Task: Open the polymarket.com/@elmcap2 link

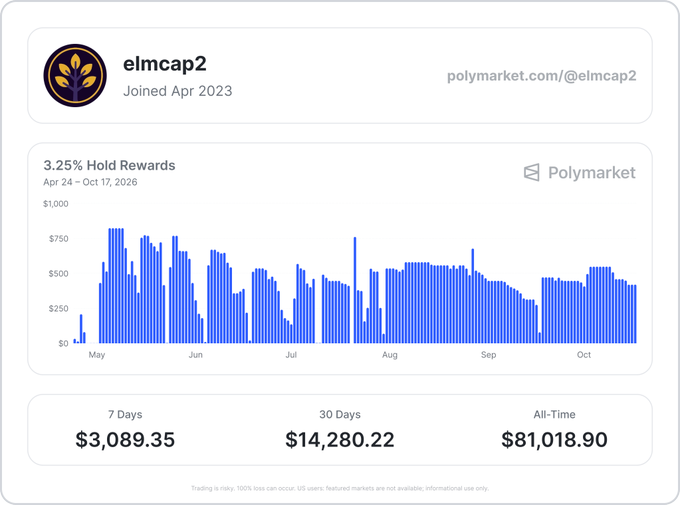Action: [542, 76]
